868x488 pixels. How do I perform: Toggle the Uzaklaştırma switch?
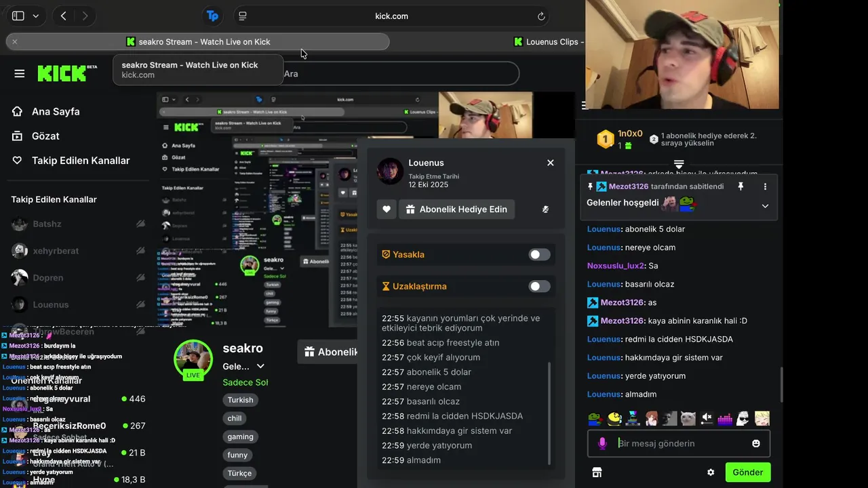[540, 286]
